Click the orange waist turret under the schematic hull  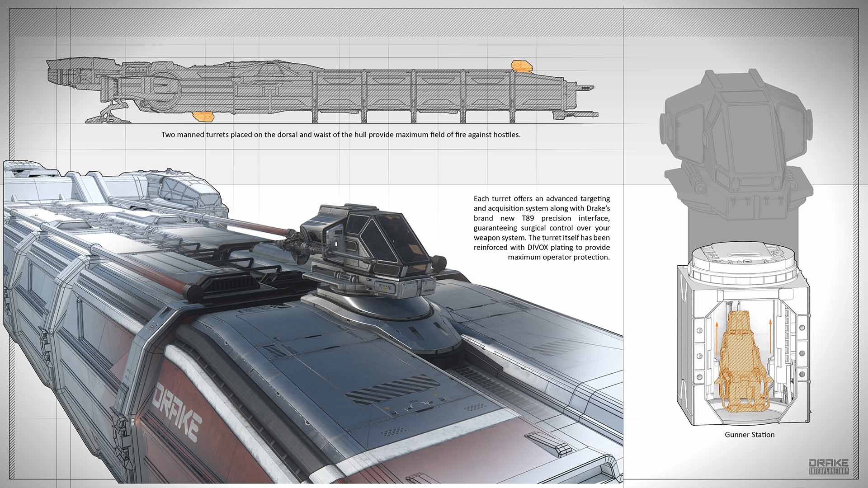click(203, 117)
